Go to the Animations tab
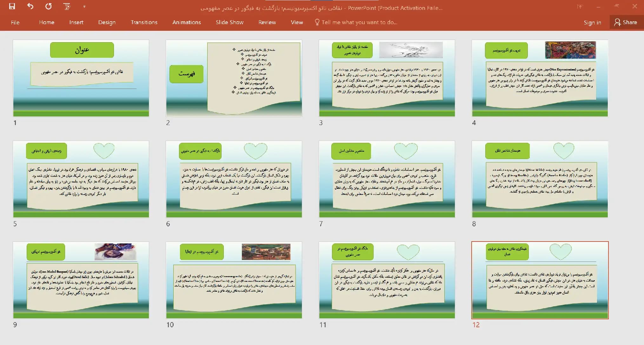The width and height of the screenshot is (644, 345). [x=187, y=22]
